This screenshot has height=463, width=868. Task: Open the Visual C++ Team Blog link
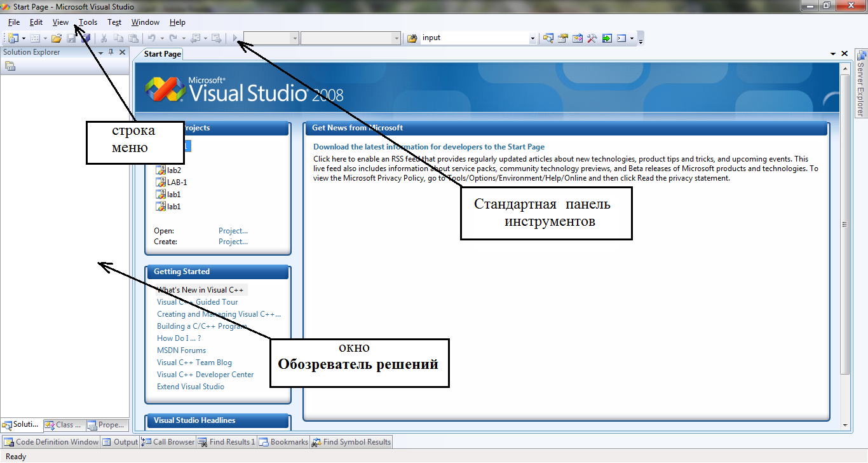(x=194, y=363)
